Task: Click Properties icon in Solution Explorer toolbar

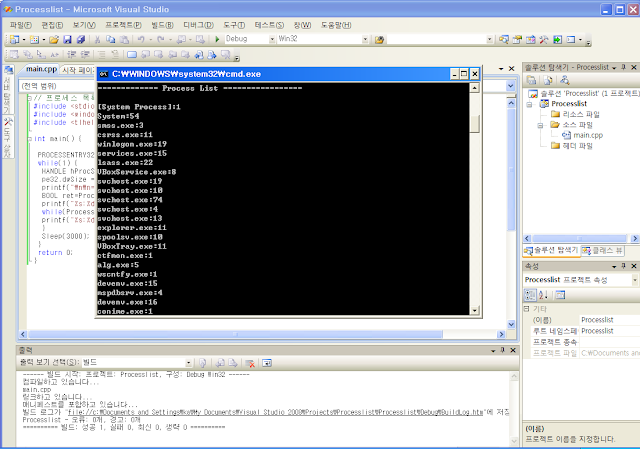Action: [531, 80]
